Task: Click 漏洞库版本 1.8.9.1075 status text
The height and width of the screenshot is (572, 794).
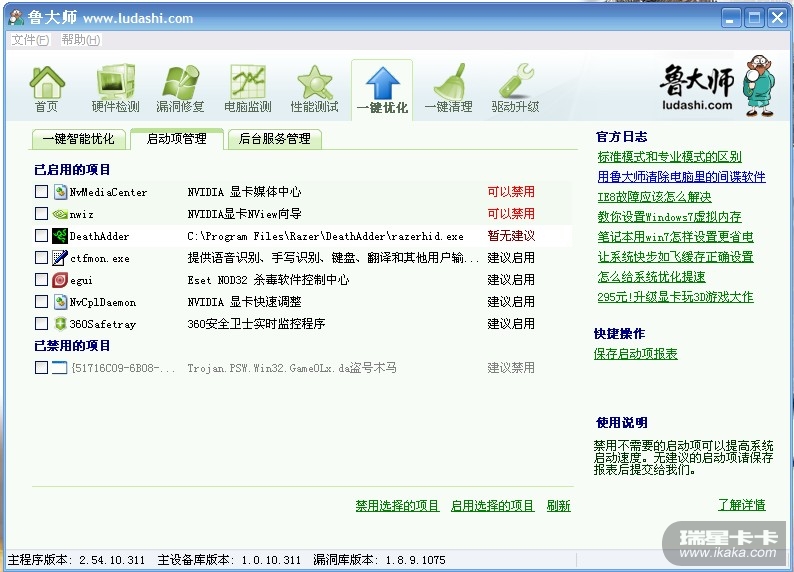Action: coord(379,560)
